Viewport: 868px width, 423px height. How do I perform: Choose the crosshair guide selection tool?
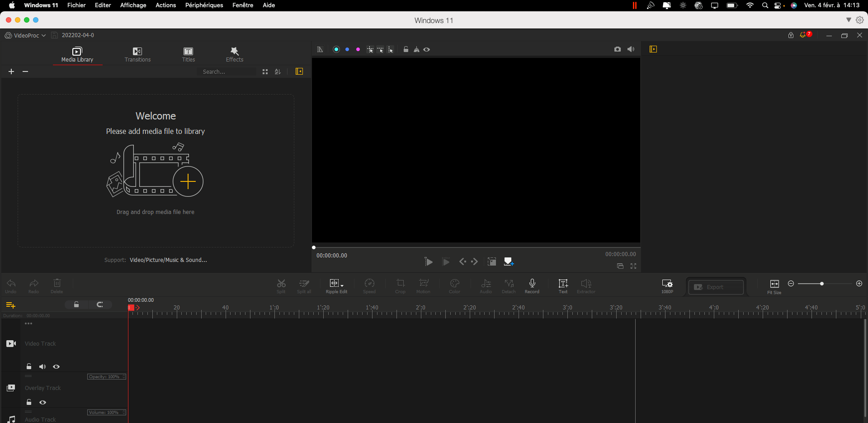click(x=370, y=49)
